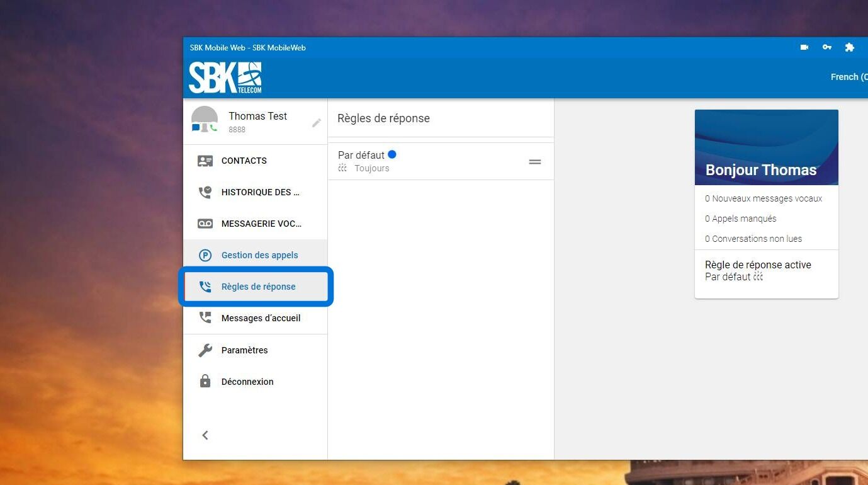Image resolution: width=868 pixels, height=485 pixels.
Task: Click the Déconnexion padlock icon
Action: (x=205, y=381)
